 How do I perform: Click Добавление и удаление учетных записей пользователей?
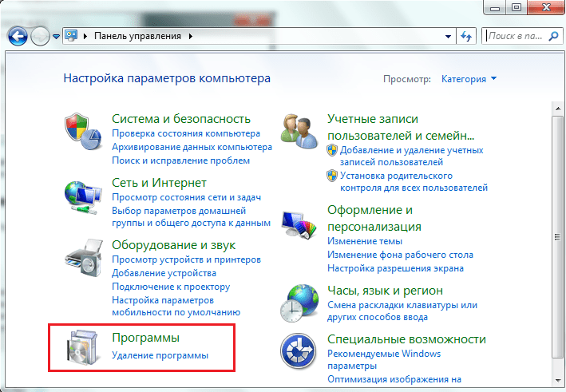(x=411, y=156)
